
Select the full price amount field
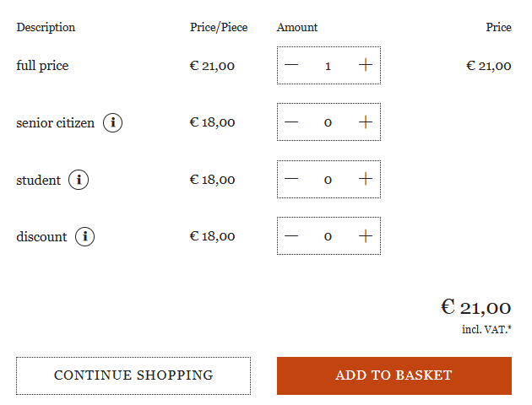(x=328, y=66)
